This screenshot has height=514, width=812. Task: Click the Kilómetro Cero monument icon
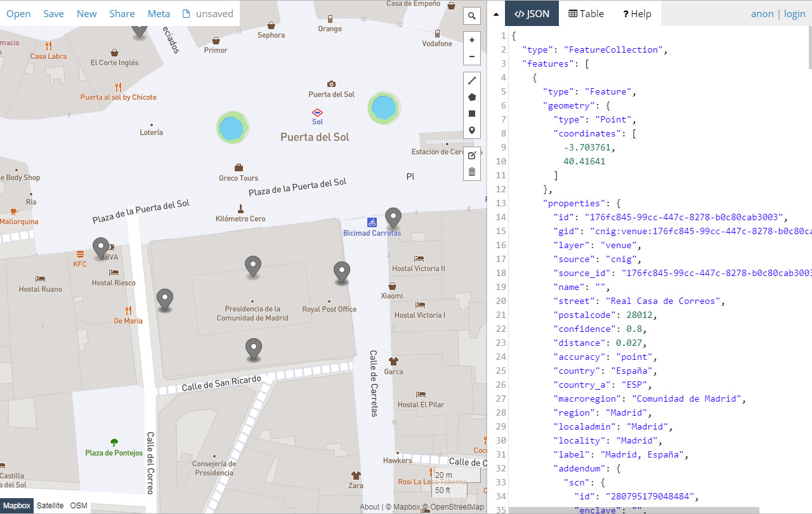point(240,208)
